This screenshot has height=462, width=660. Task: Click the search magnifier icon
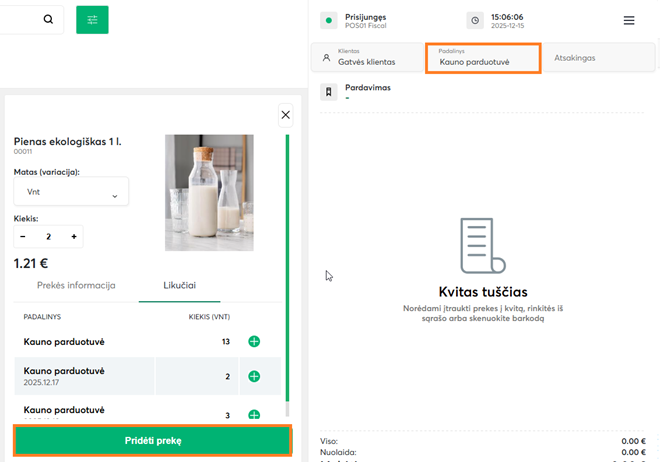click(48, 20)
